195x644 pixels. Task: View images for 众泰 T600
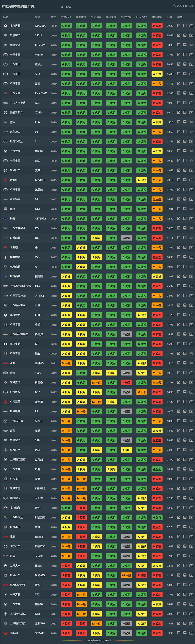185,373
